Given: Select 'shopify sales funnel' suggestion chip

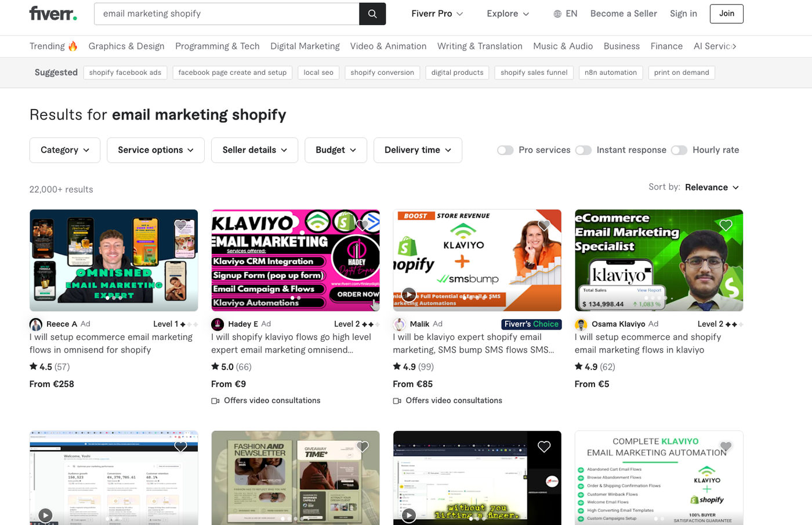Looking at the screenshot, I should [x=534, y=73].
